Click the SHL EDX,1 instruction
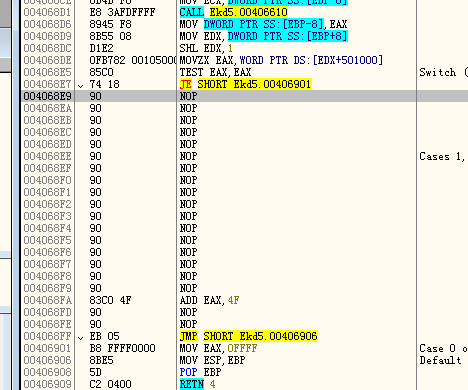The height and width of the screenshot is (390, 468). (206, 48)
